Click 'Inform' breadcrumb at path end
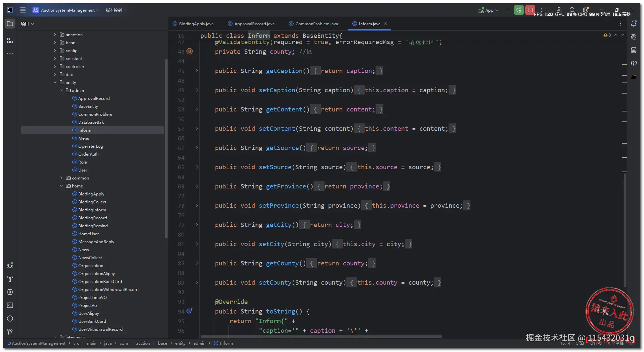Viewport: 644px width, 352px height. 223,343
